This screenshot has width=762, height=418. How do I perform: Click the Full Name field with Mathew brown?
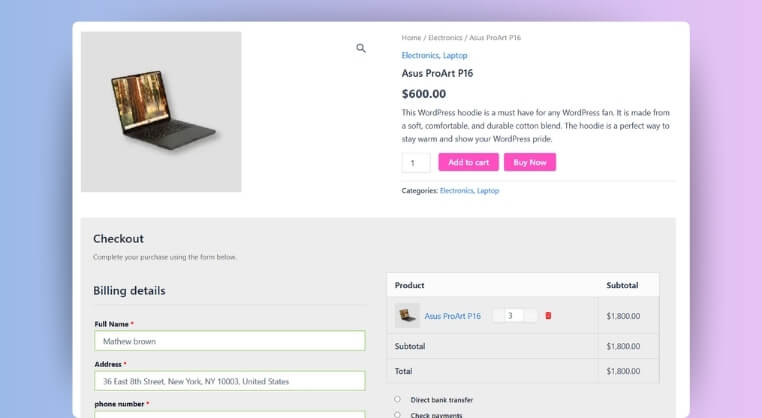click(230, 341)
